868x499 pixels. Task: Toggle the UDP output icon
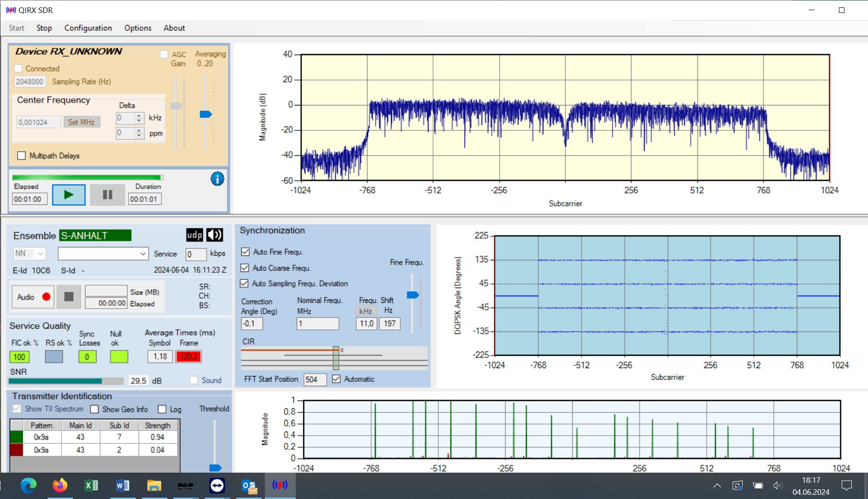click(x=195, y=235)
